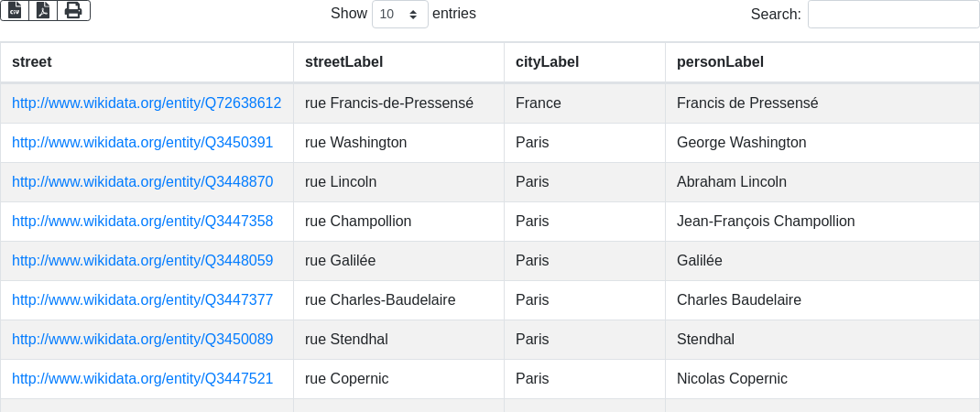Sort by the streetLabel column header
Viewport: 980px width, 412px height.
(x=343, y=62)
